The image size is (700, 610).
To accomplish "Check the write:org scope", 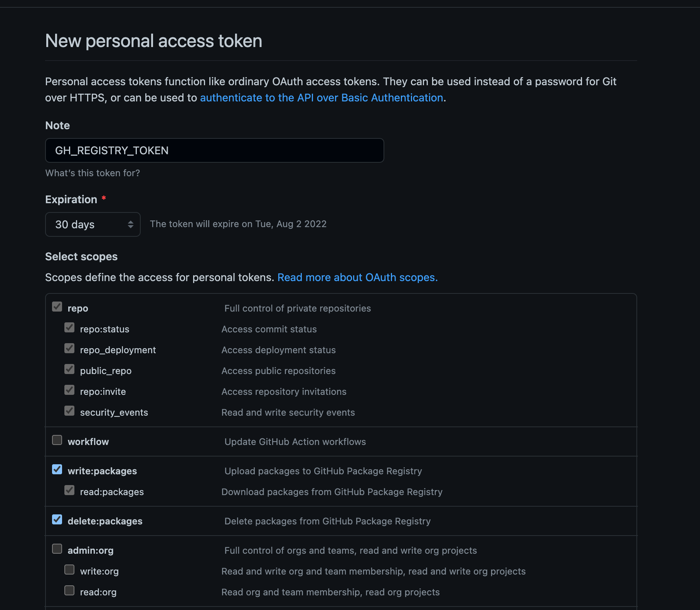I will click(x=69, y=570).
